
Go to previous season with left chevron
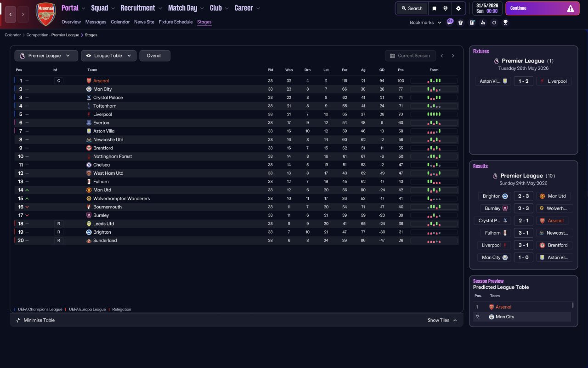click(x=442, y=56)
